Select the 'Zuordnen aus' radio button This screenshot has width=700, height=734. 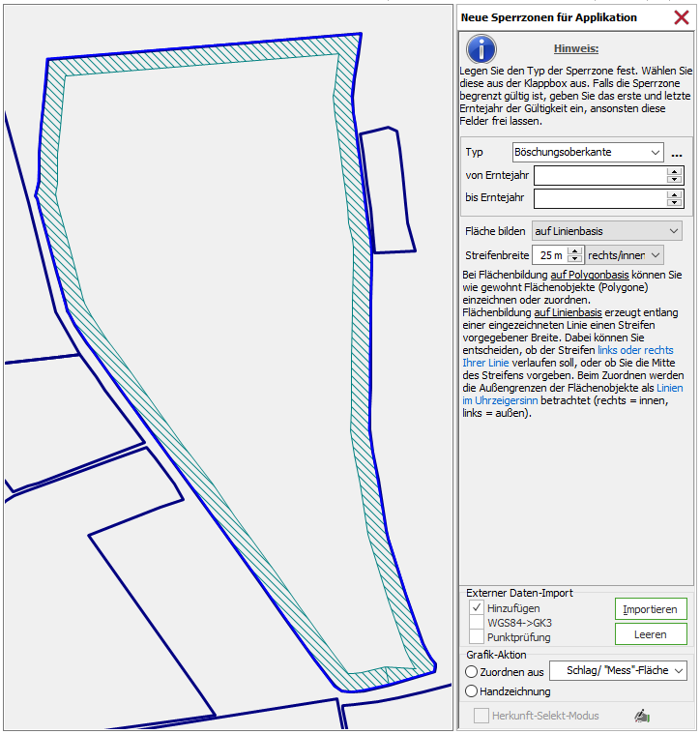[472, 671]
